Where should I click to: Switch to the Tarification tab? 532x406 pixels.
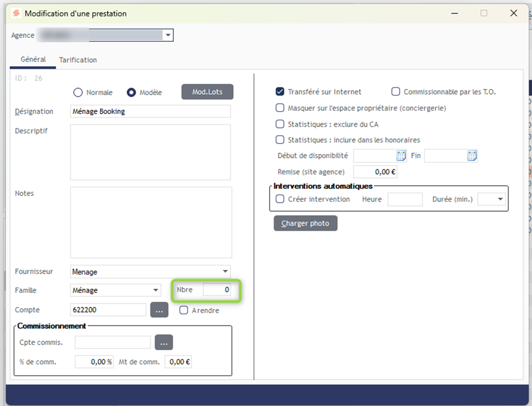click(x=78, y=60)
